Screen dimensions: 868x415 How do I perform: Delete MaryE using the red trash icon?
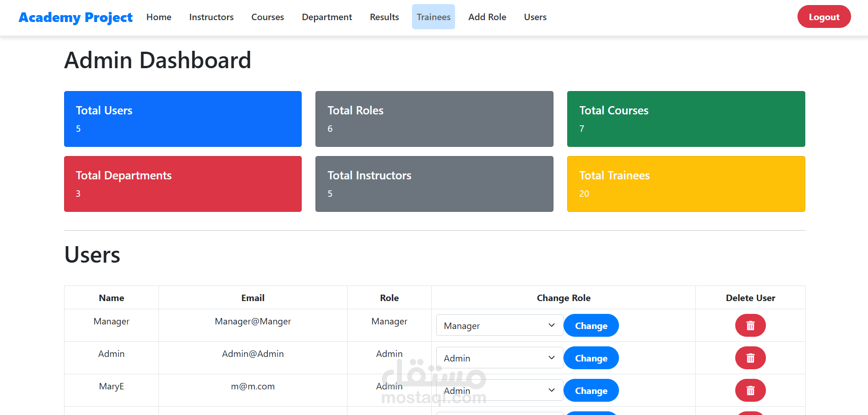[x=750, y=390]
